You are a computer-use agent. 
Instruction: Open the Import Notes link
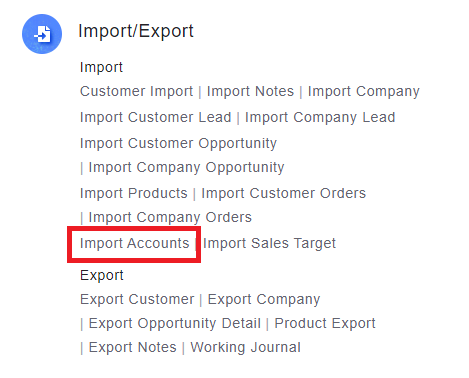[250, 91]
